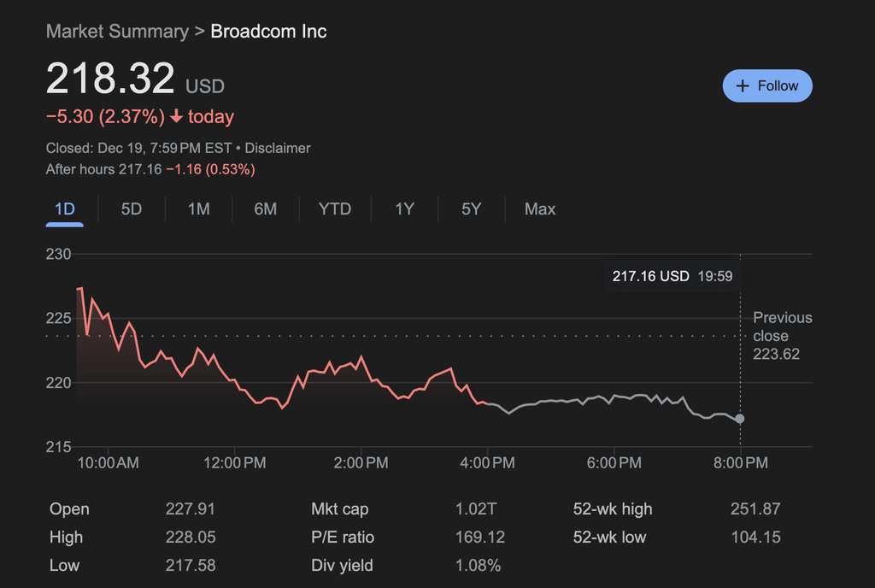Click the 217.16 USD chart tooltip

pyautogui.click(x=672, y=276)
